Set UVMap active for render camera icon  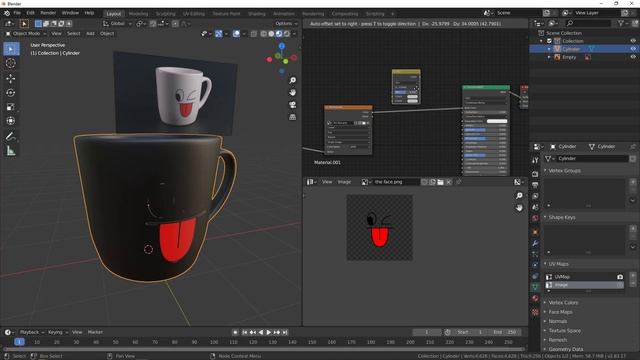point(620,277)
